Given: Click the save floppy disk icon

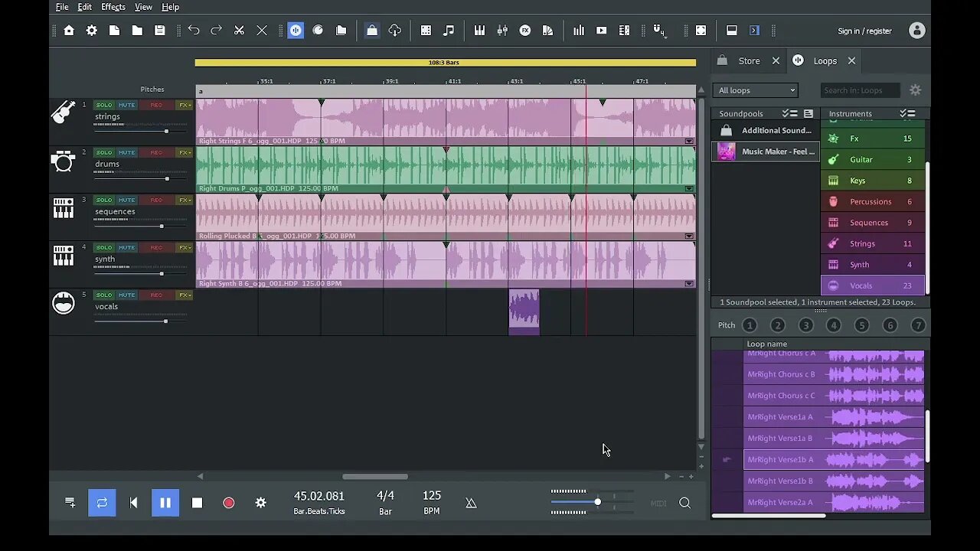Looking at the screenshot, I should pyautogui.click(x=159, y=31).
